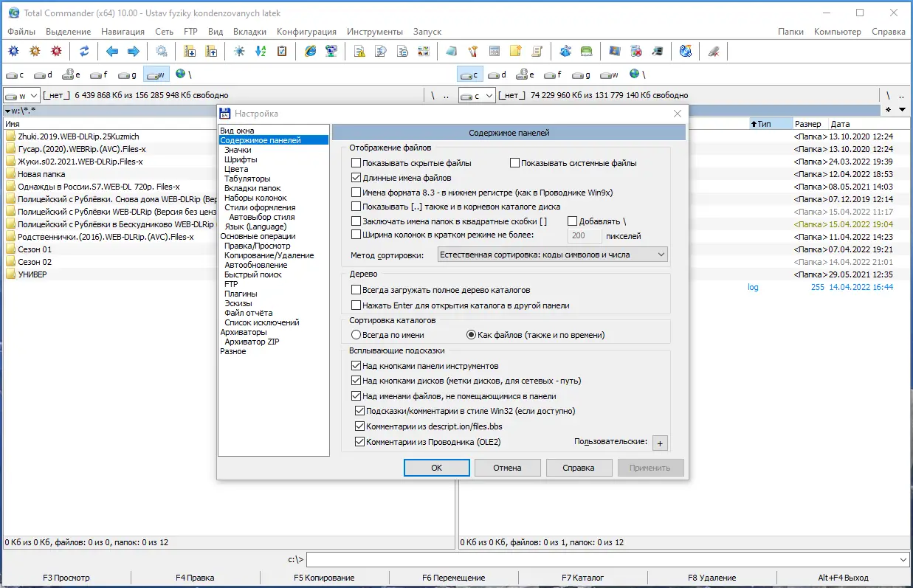Select 'Шрифты' in settings tree

[241, 159]
